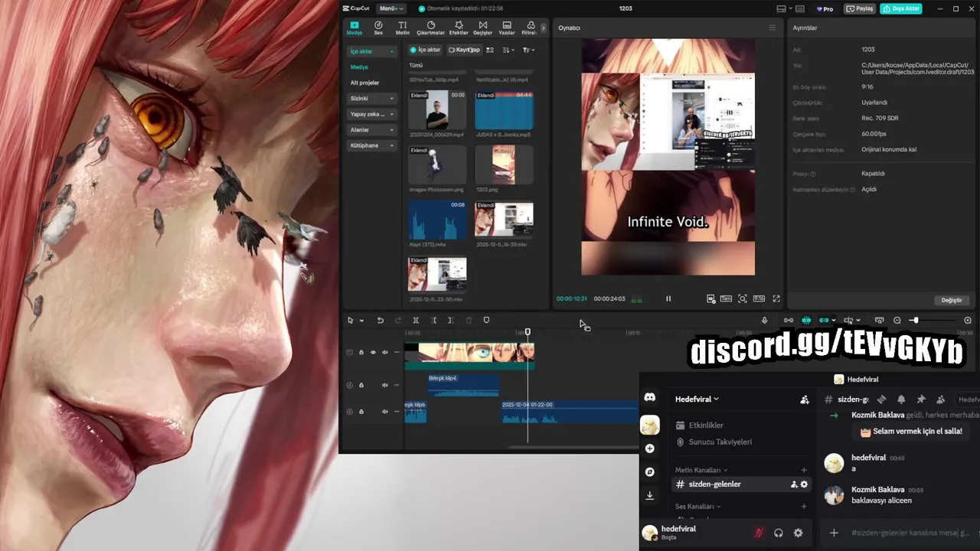
Task: Collapse the İçe aktar sidebar section
Action: pos(371,51)
